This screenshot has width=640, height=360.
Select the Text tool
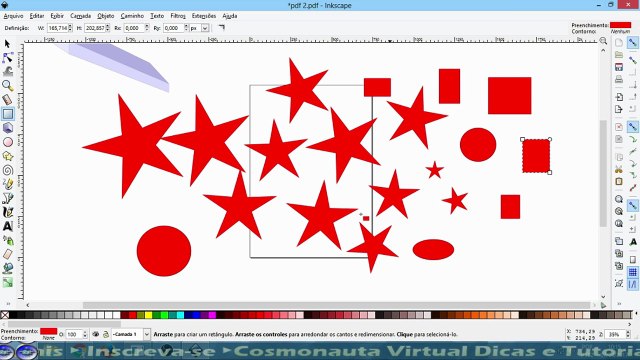point(7,226)
